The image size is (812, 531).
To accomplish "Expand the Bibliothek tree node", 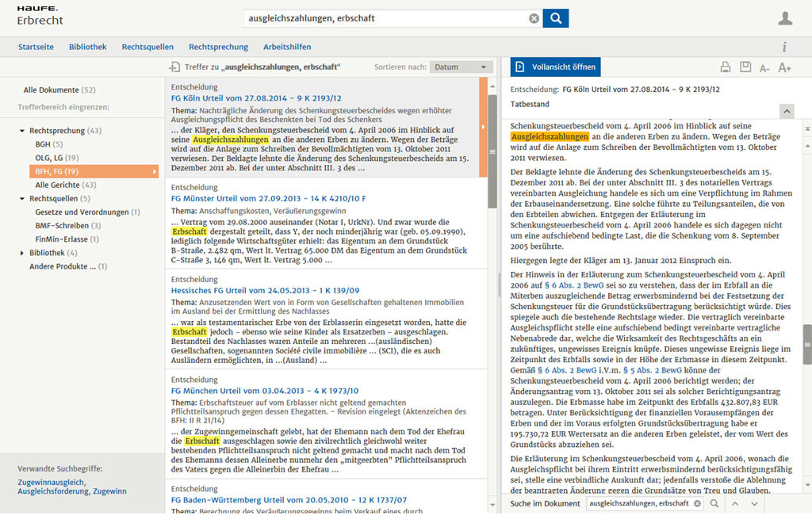I will [x=21, y=253].
